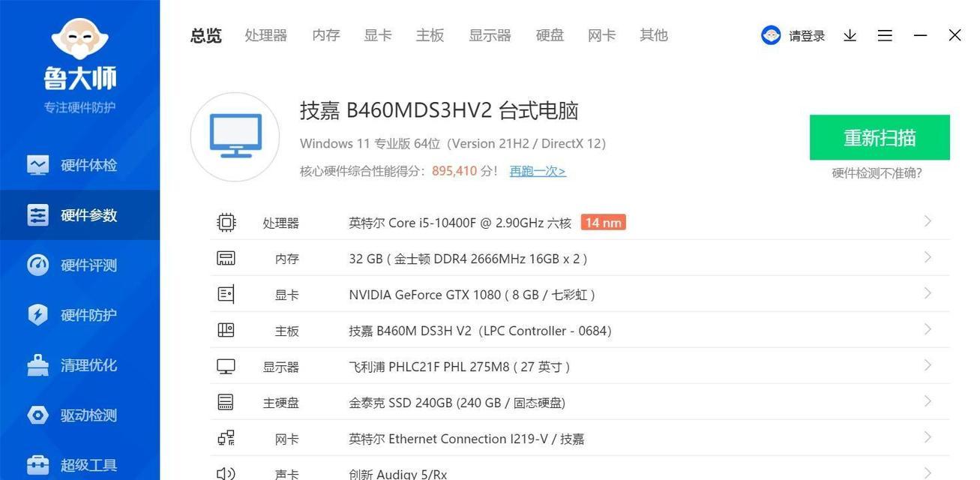Switch to the 显示器 tab

point(490,35)
